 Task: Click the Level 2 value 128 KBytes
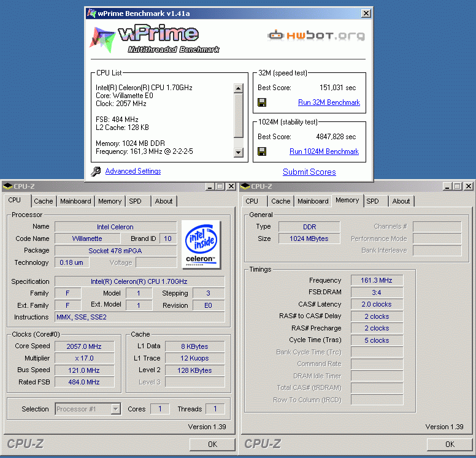pyautogui.click(x=194, y=370)
